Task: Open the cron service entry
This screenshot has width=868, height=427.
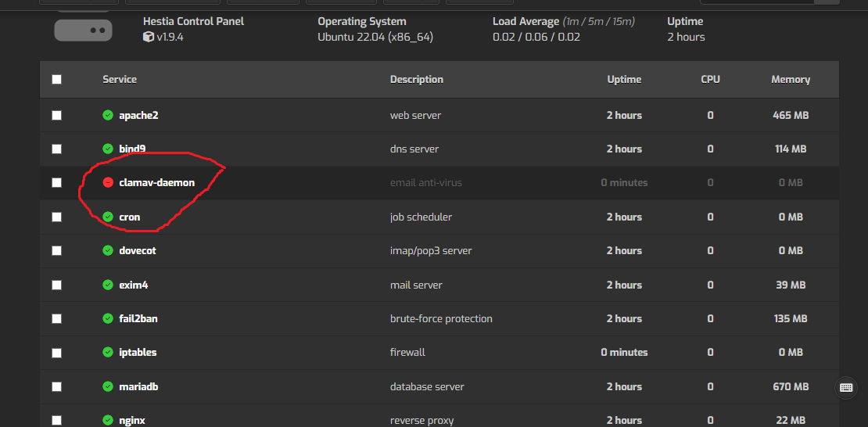Action: (x=130, y=217)
